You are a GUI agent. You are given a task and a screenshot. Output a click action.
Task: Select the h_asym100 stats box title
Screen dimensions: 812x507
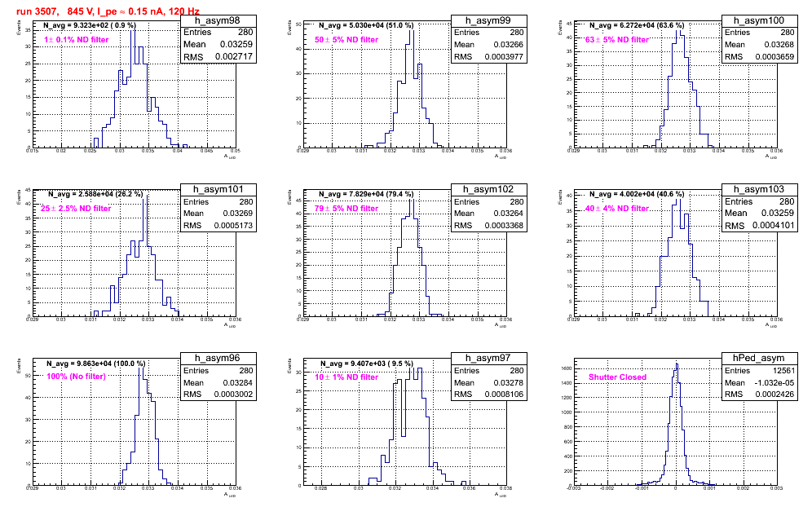(759, 20)
